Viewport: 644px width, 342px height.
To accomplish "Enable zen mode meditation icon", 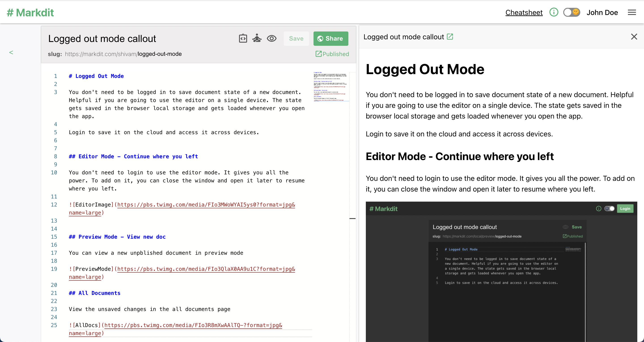I will coord(257,38).
